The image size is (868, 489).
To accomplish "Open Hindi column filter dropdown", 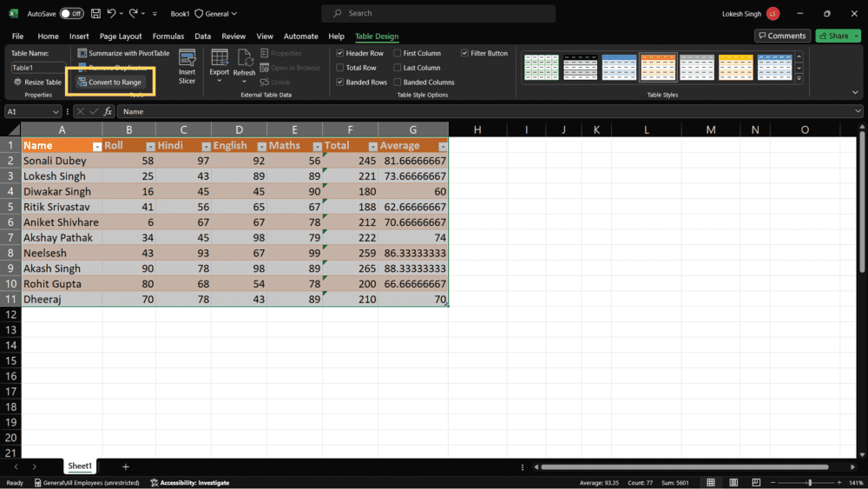I will click(206, 147).
